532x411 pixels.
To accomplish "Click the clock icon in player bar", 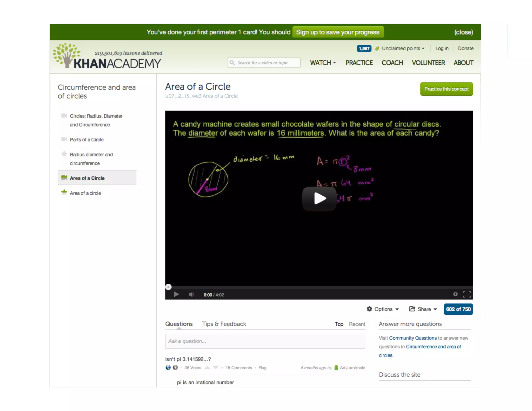I will pos(455,294).
